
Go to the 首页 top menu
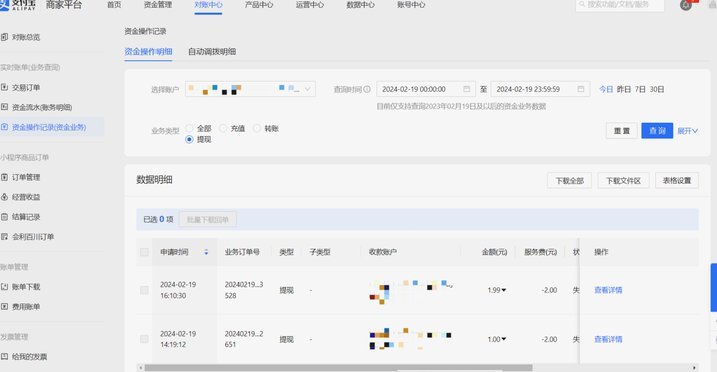(x=114, y=5)
